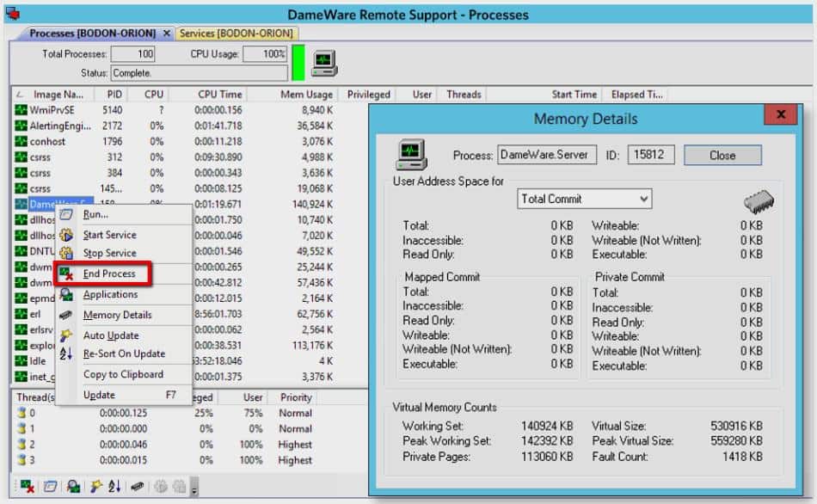Click icon of csrss process PID 384
Viewport: 817px width, 504px height.
21,173
